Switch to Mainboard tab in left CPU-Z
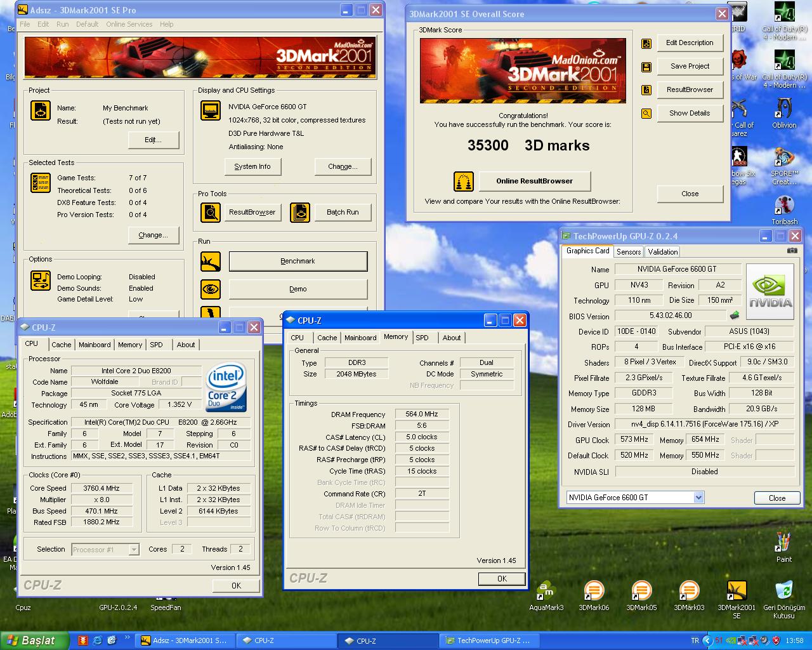Image resolution: width=812 pixels, height=650 pixels. [95, 345]
